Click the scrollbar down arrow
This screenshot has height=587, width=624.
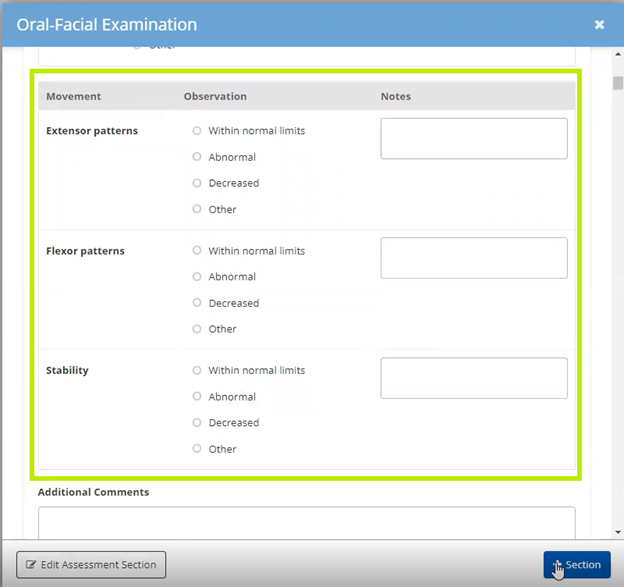point(618,532)
